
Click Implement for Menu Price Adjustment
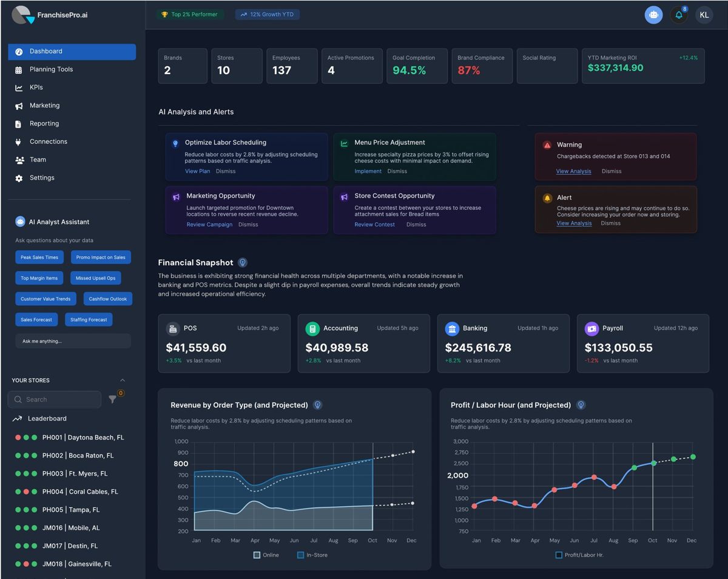click(x=368, y=171)
